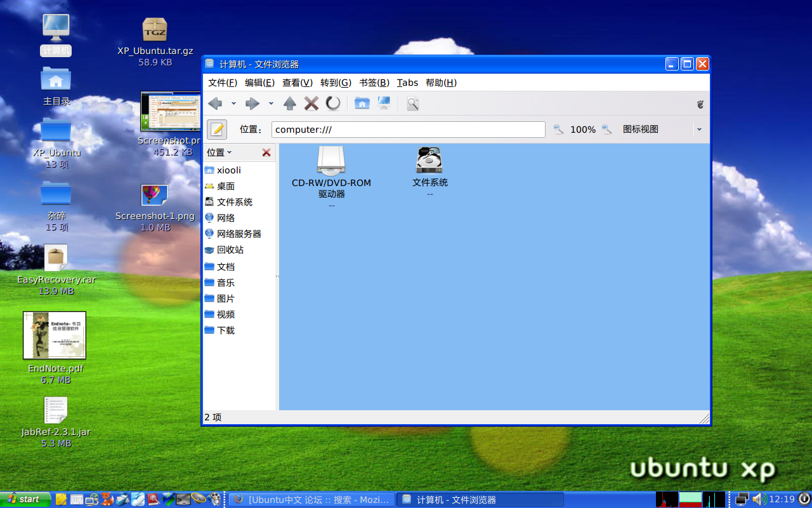Open 查看(V) menu
The height and width of the screenshot is (508, 812).
click(x=298, y=83)
